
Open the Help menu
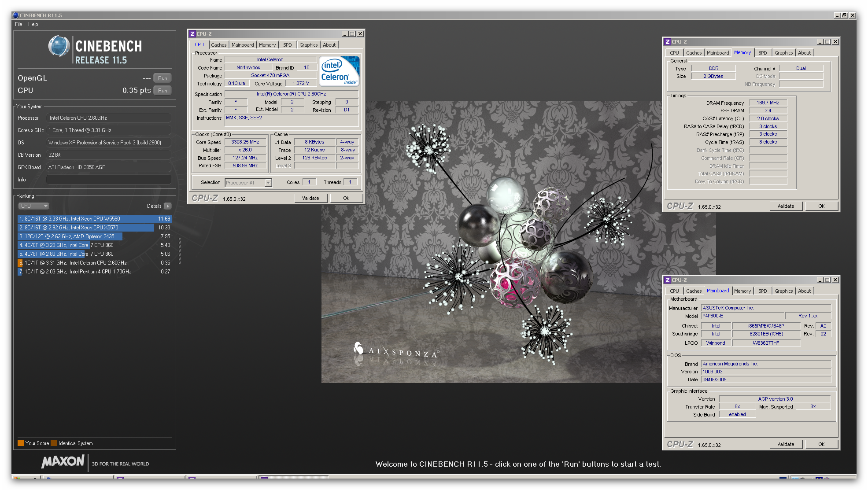(33, 24)
